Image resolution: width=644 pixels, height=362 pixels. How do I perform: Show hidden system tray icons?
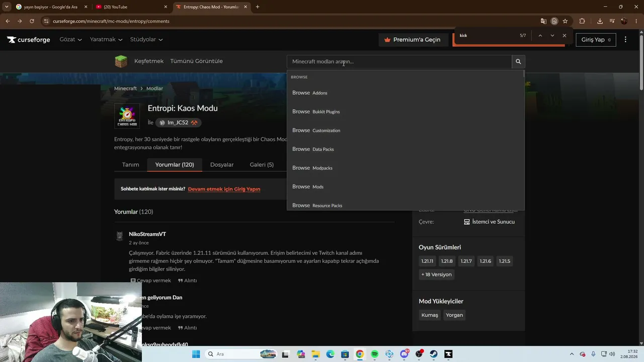pos(572,354)
